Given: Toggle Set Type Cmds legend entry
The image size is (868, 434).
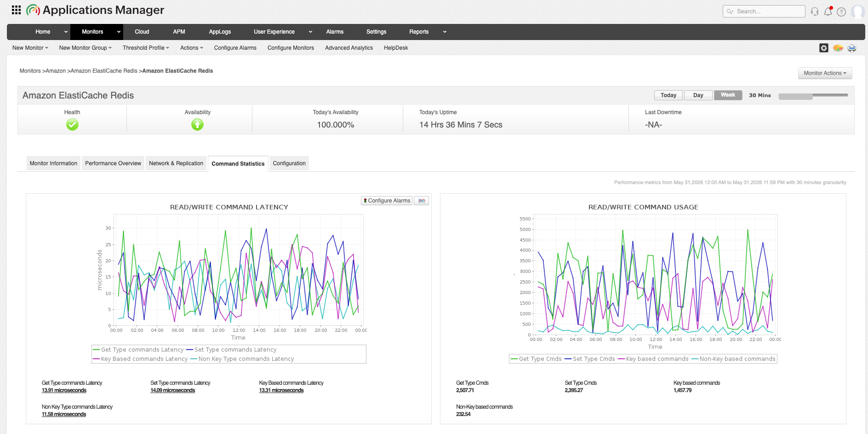Looking at the screenshot, I should 589,359.
